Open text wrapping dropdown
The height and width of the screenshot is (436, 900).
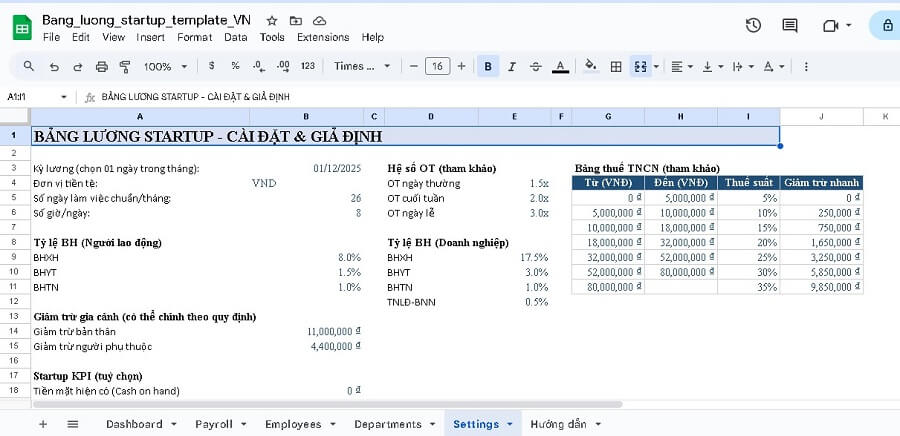coord(743,67)
